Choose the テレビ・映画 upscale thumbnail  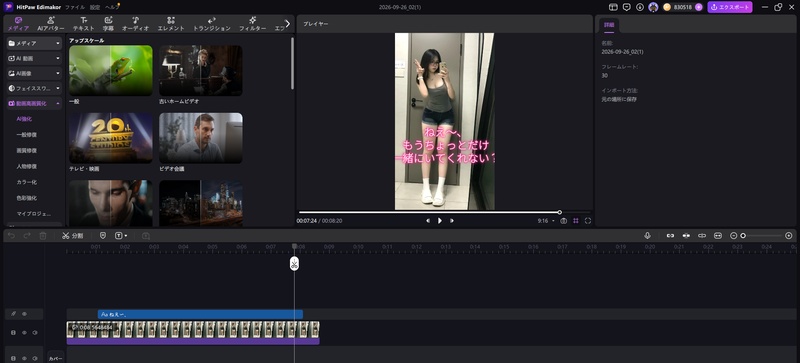click(111, 138)
